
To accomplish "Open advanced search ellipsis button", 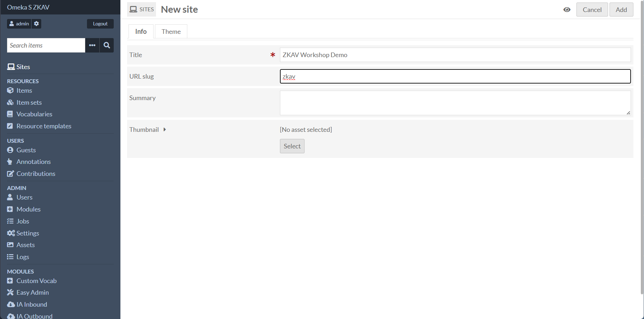I will click(x=92, y=45).
